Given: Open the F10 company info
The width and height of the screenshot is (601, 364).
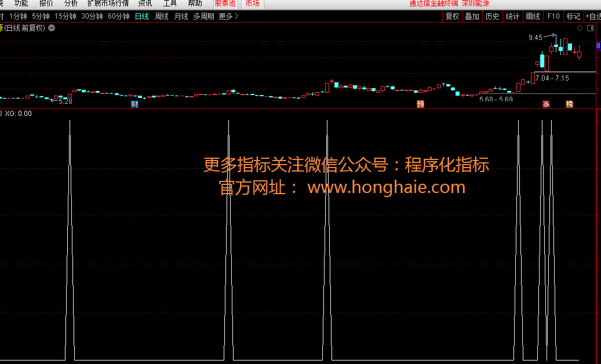Looking at the screenshot, I should click(553, 16).
